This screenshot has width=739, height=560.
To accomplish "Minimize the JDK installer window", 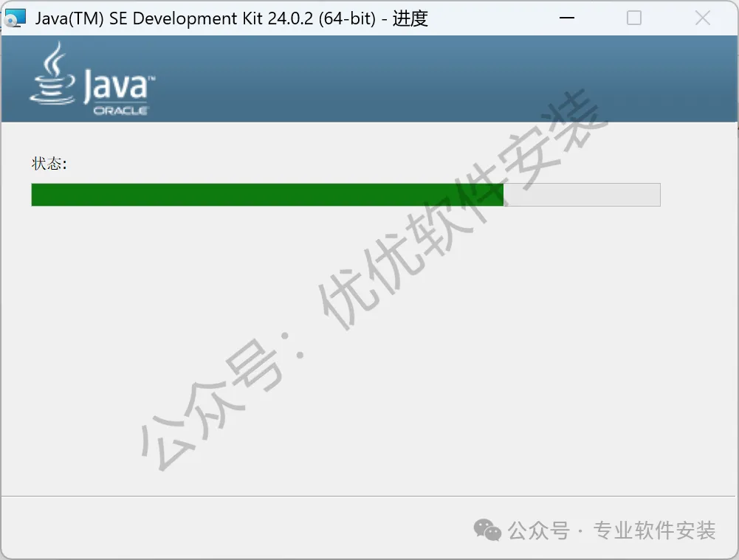I will (x=566, y=18).
